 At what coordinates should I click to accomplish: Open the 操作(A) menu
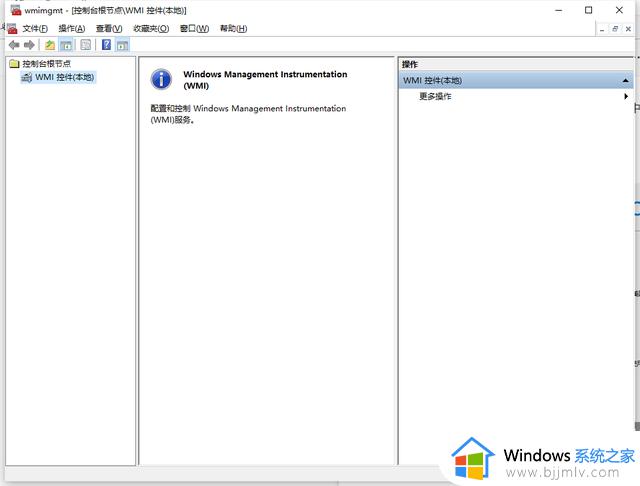(x=72, y=29)
